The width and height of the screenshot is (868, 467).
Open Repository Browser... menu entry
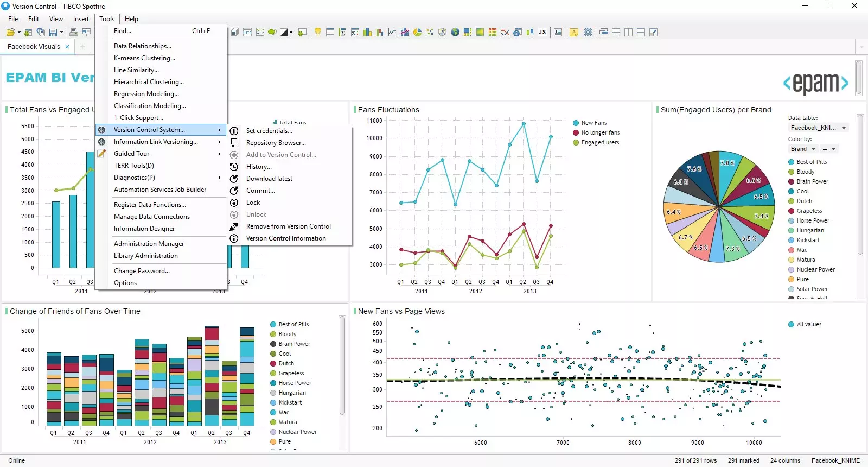[x=276, y=143]
